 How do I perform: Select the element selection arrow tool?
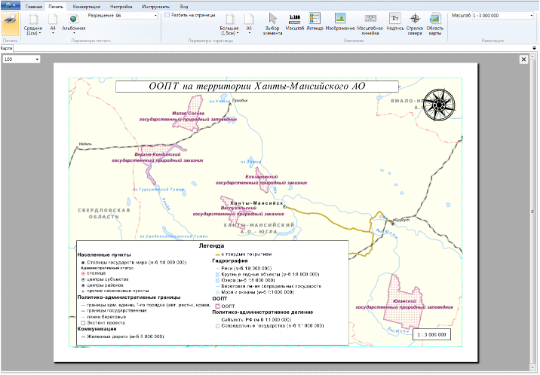point(272,24)
